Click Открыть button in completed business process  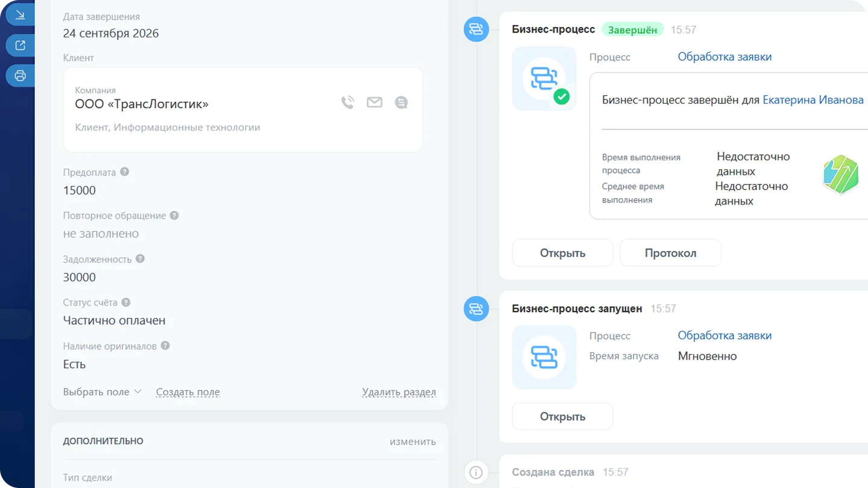coord(562,253)
